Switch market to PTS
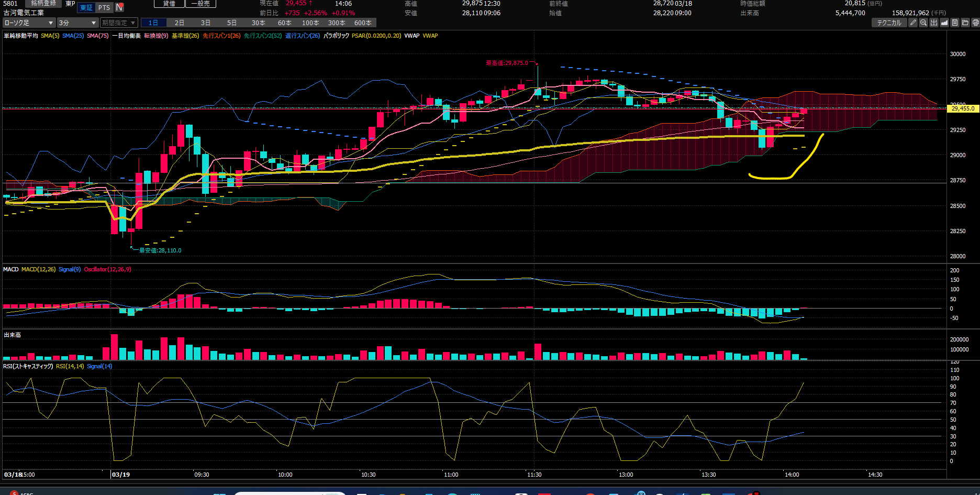The image size is (980, 495). pyautogui.click(x=104, y=7)
